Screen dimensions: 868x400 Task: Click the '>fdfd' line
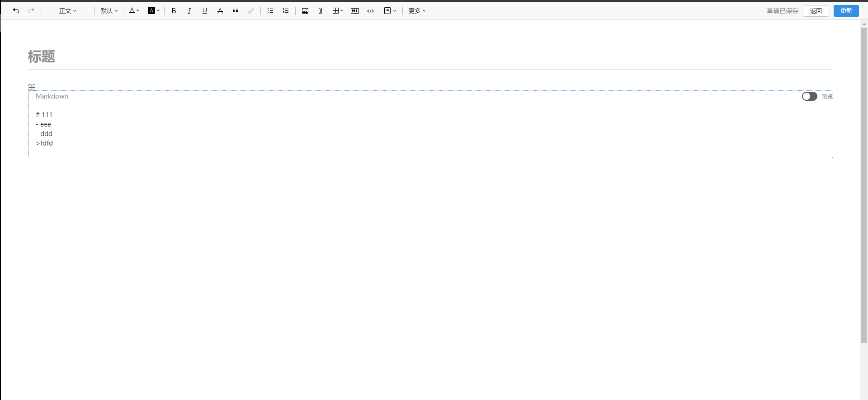pyautogui.click(x=44, y=143)
